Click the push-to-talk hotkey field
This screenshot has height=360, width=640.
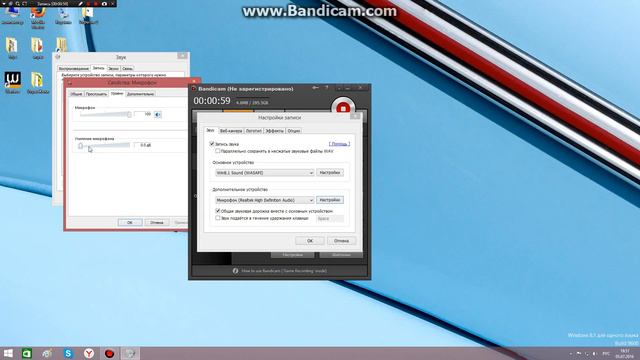pos(330,219)
